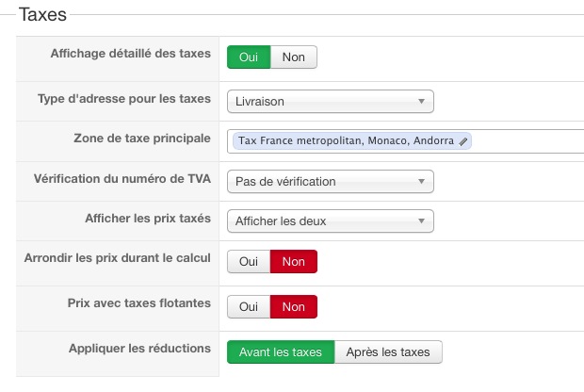The height and width of the screenshot is (392, 584).
Task: Set Affichage détaillé des taxes to Non
Action: coord(294,57)
